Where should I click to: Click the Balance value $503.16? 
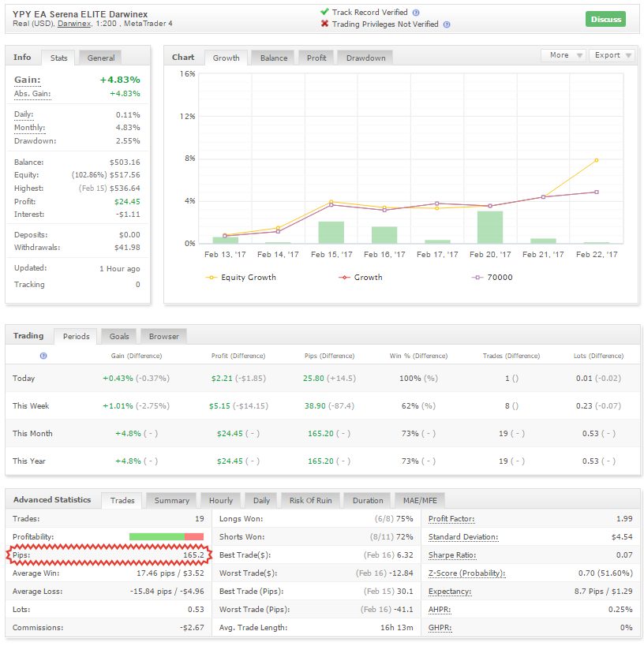pos(125,162)
